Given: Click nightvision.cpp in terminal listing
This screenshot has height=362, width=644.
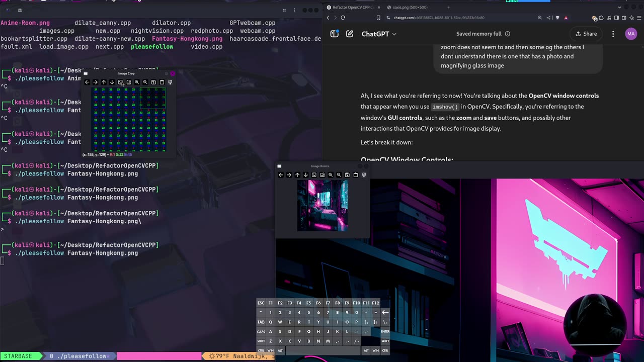Looking at the screenshot, I should 157,31.
